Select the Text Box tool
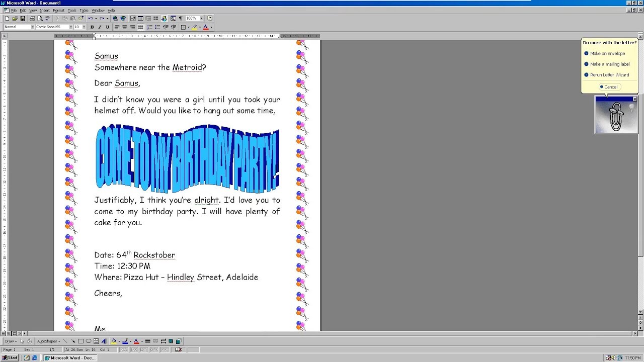This screenshot has height=362, width=644. (96, 341)
